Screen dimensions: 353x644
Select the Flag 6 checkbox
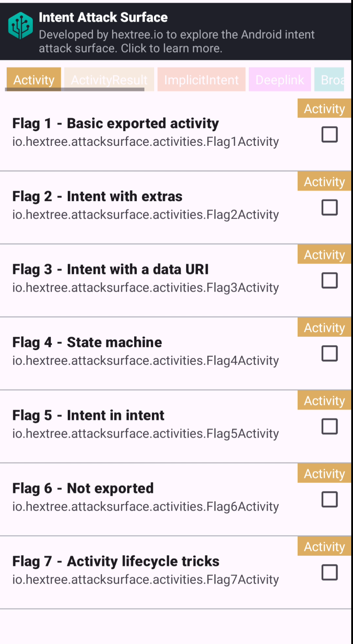(x=330, y=500)
